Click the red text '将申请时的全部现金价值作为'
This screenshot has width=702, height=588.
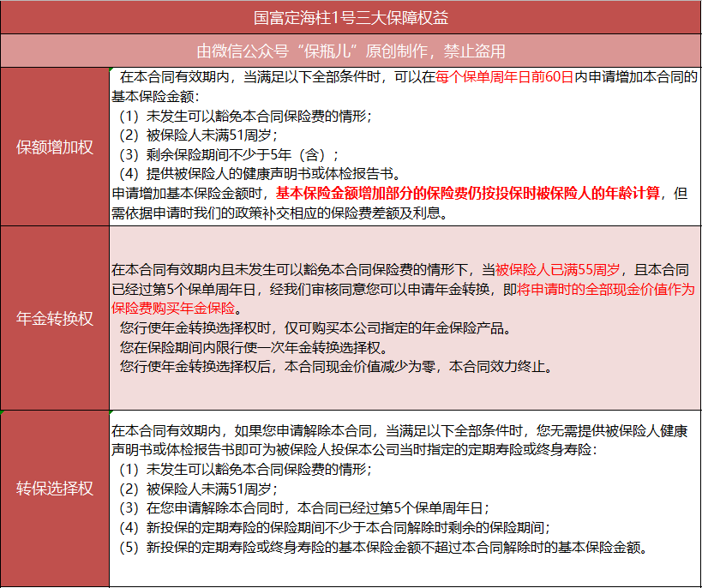pyautogui.click(x=606, y=290)
